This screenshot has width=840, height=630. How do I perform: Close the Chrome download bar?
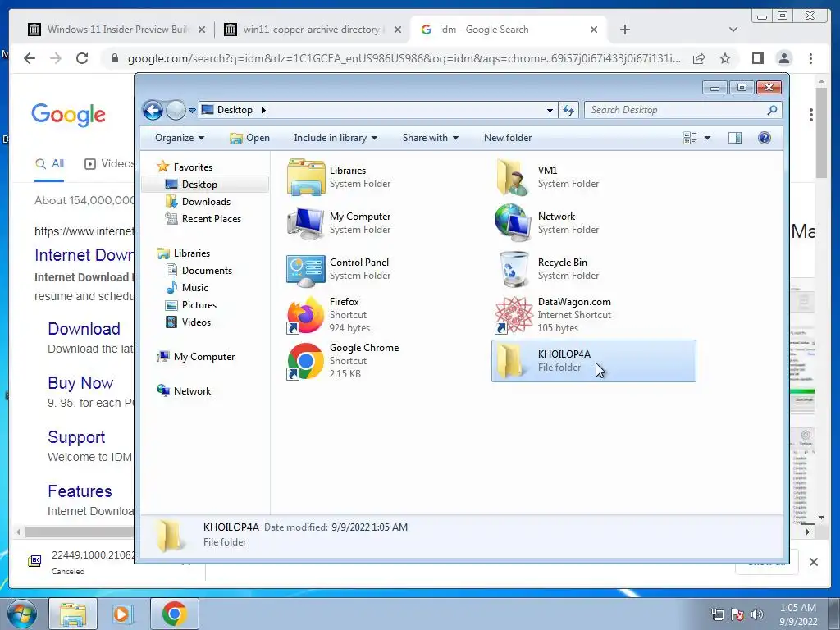coord(813,562)
